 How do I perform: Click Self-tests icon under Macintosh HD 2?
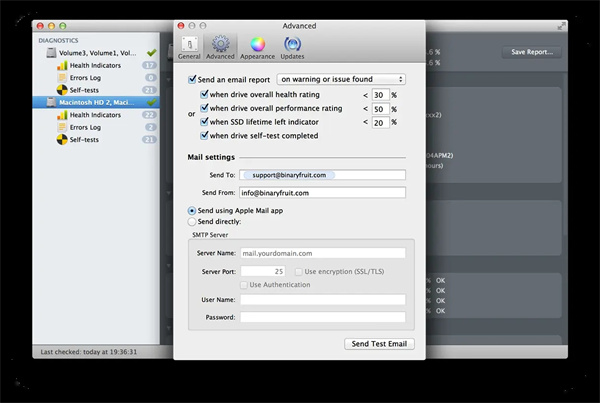[62, 140]
